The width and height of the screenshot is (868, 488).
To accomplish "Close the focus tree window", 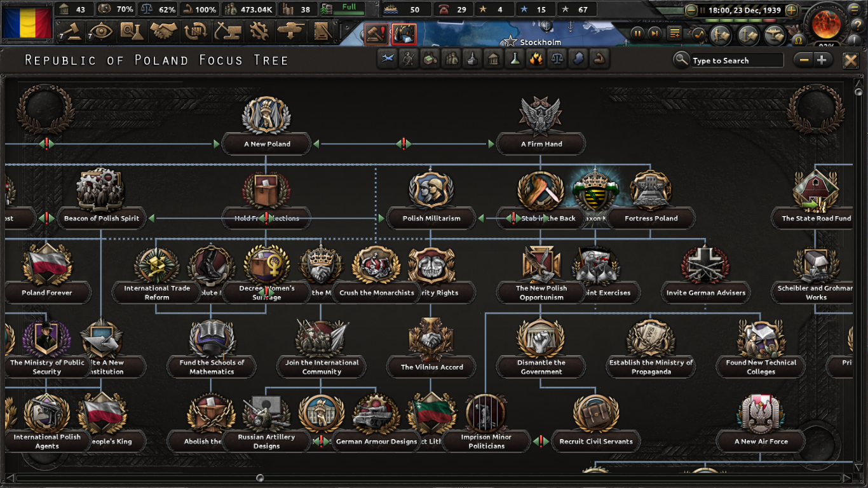I will click(x=850, y=60).
